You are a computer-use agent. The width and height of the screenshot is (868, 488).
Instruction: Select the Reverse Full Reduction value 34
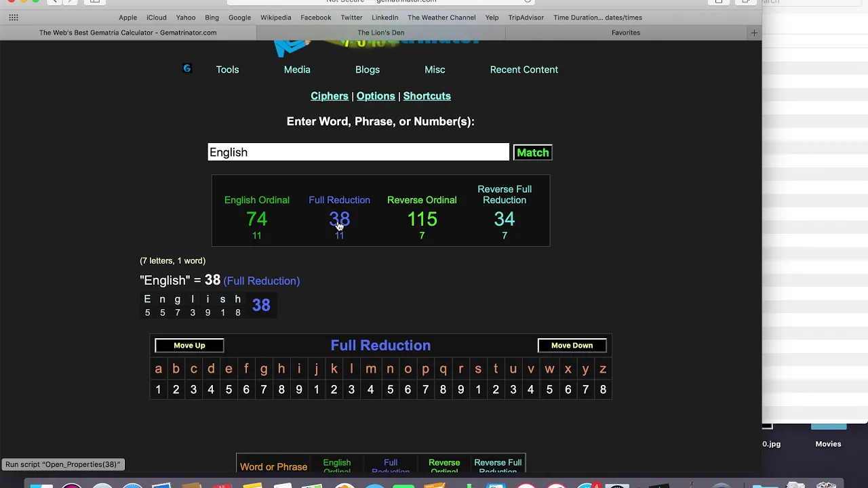click(505, 219)
